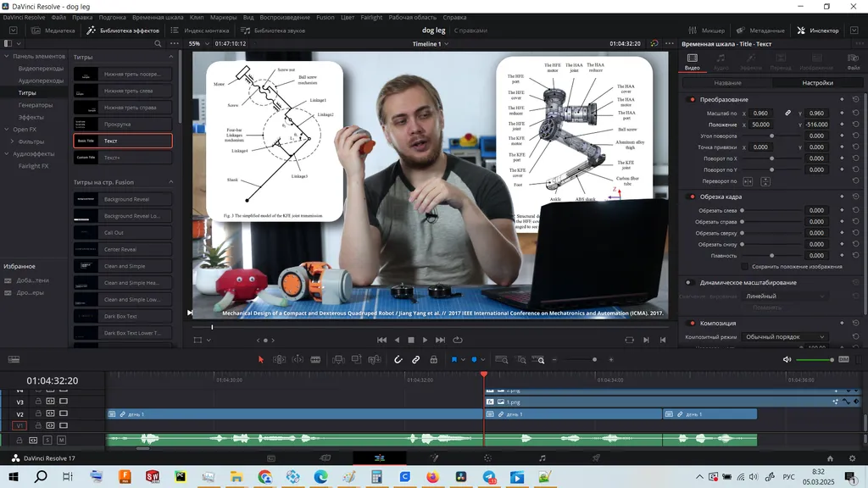
Task: Open the Markers (Маркеры) menu
Action: (223, 17)
